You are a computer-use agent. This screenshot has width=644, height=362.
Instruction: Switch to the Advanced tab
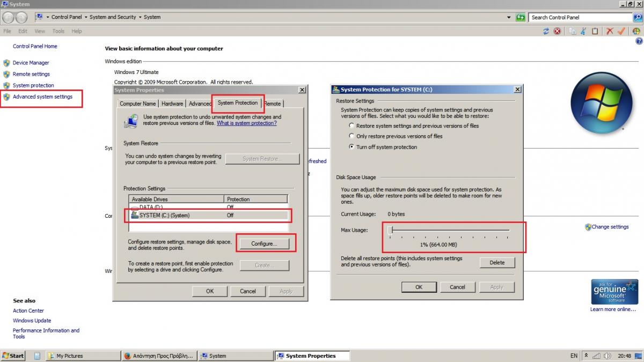point(200,104)
